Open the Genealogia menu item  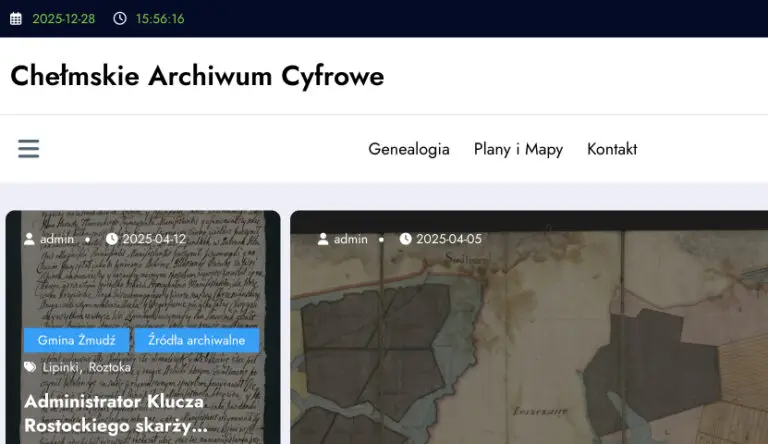pos(408,149)
